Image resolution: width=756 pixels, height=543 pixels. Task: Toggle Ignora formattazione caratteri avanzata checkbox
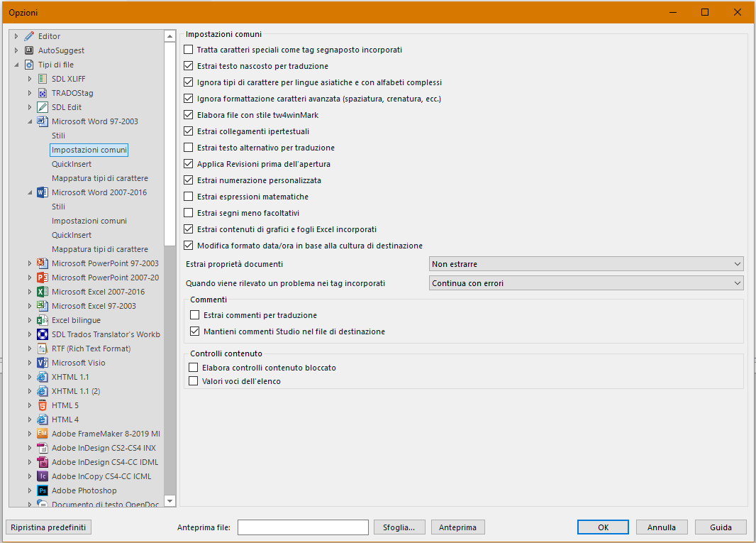[189, 99]
